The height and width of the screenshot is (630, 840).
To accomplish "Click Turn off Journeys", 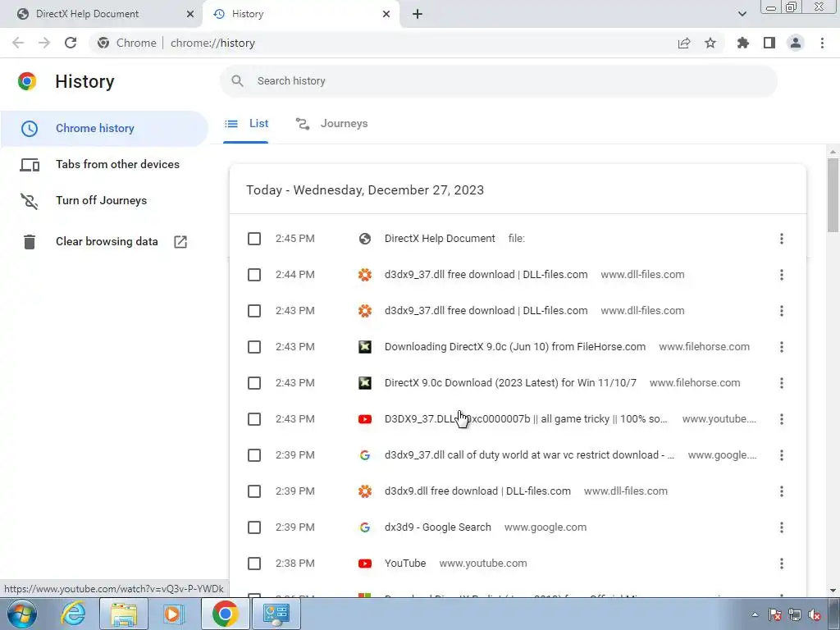I will (104, 200).
